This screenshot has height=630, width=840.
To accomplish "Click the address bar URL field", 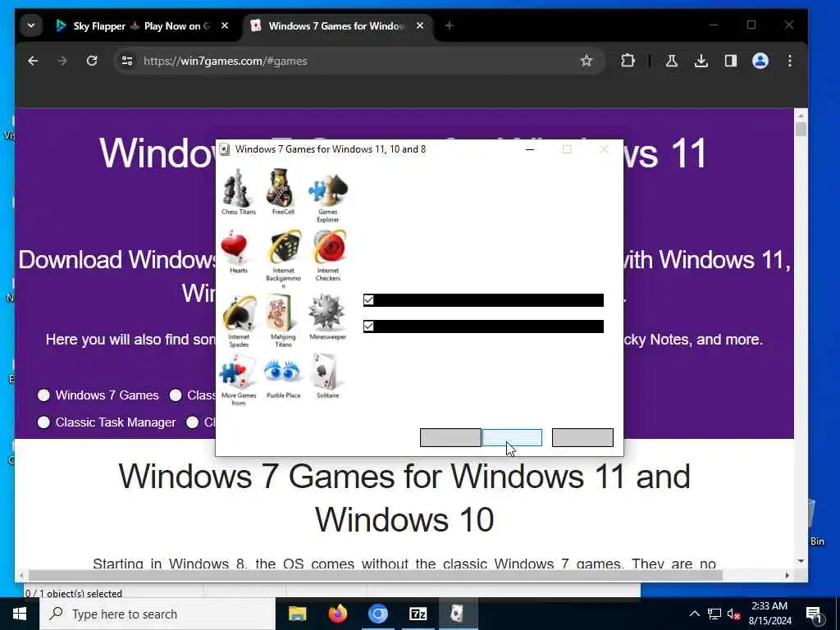I will pyautogui.click(x=358, y=61).
